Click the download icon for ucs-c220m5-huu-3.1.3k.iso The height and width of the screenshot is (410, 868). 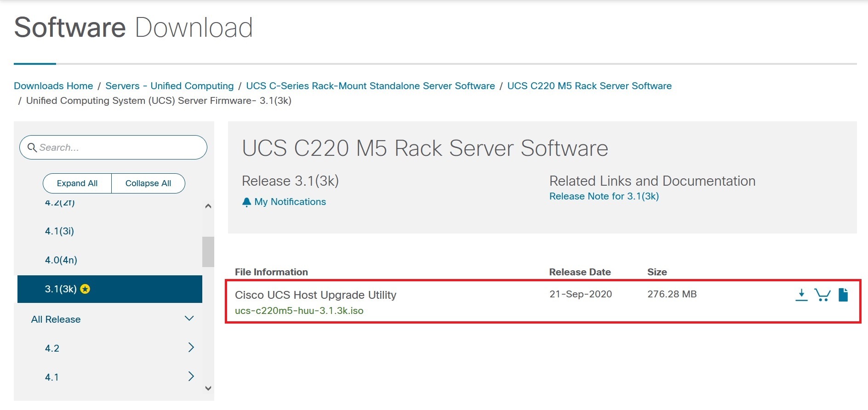801,295
